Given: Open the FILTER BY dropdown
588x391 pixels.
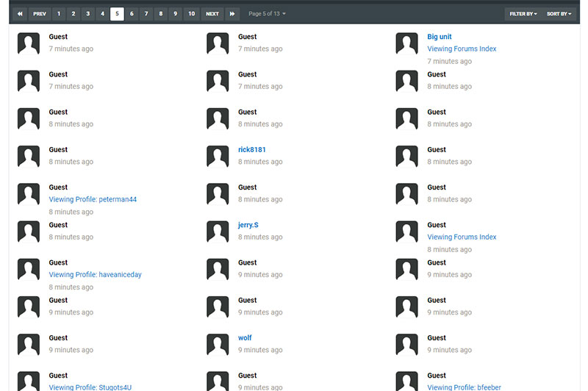Looking at the screenshot, I should point(523,14).
